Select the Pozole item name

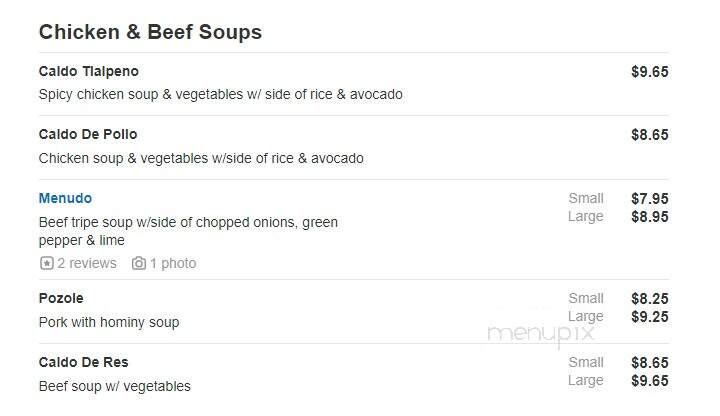pos(61,298)
